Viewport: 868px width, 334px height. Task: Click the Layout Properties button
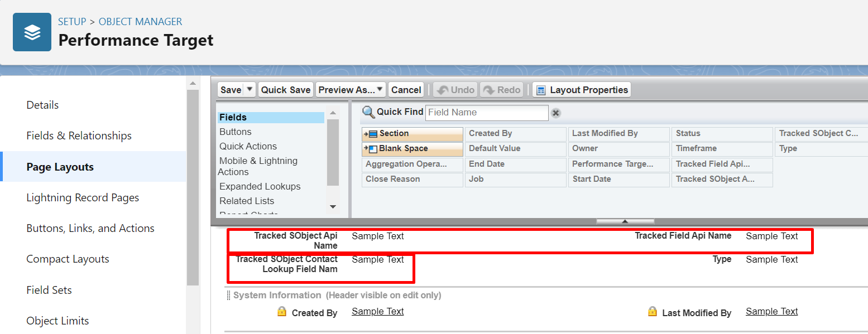pyautogui.click(x=582, y=90)
